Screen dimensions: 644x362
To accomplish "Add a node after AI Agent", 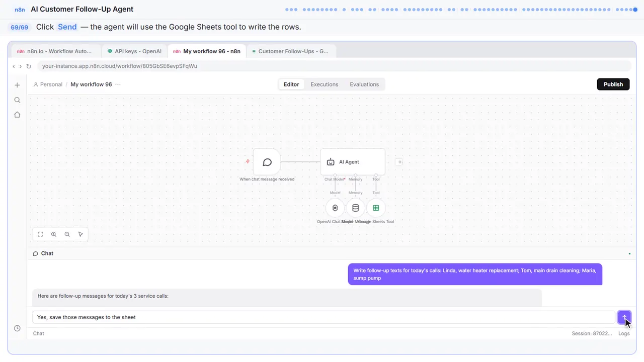I will coord(399,162).
